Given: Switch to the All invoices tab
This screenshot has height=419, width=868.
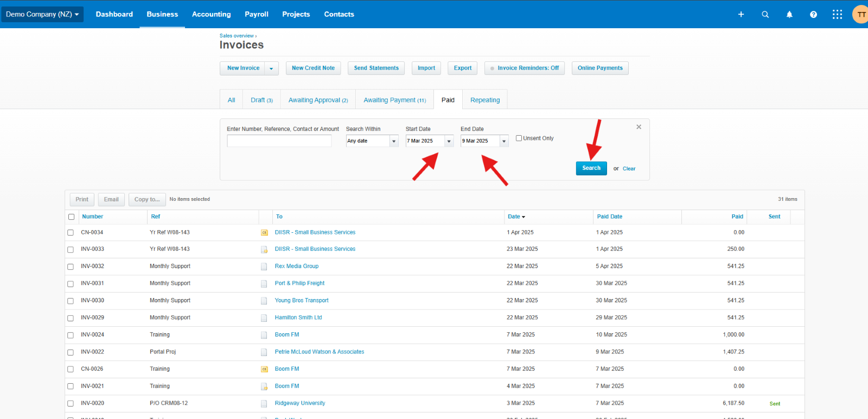Looking at the screenshot, I should coord(232,100).
